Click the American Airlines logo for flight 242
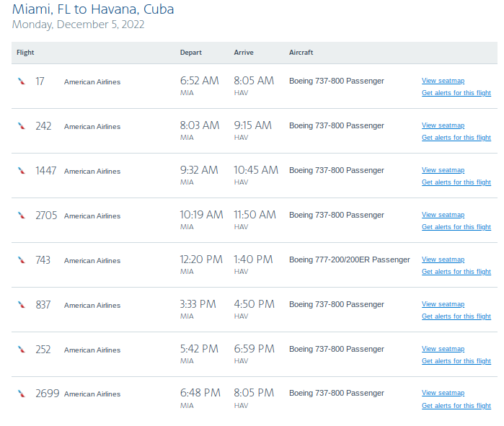The width and height of the screenshot is (504, 426). coord(22,126)
